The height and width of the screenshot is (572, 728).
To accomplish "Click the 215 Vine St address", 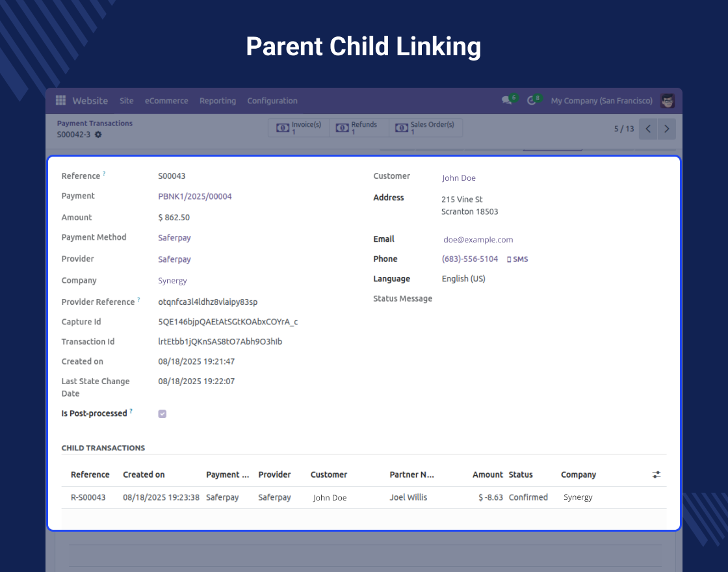I will coord(462,199).
